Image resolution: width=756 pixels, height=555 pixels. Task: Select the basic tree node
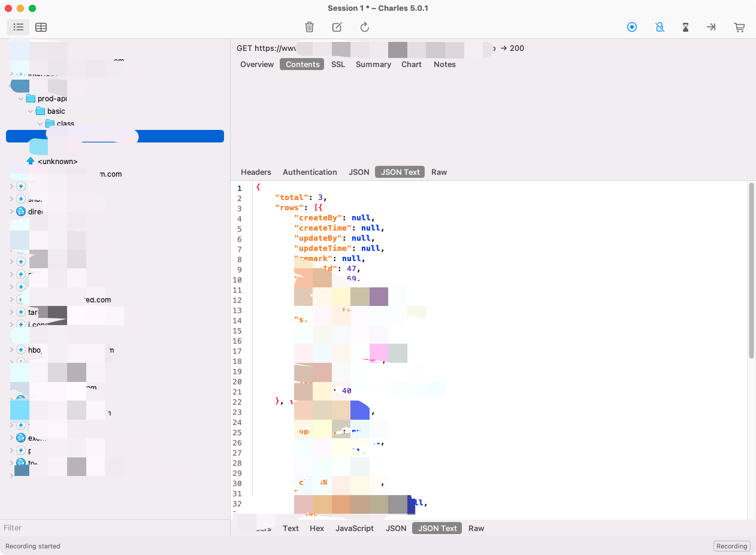tap(56, 111)
